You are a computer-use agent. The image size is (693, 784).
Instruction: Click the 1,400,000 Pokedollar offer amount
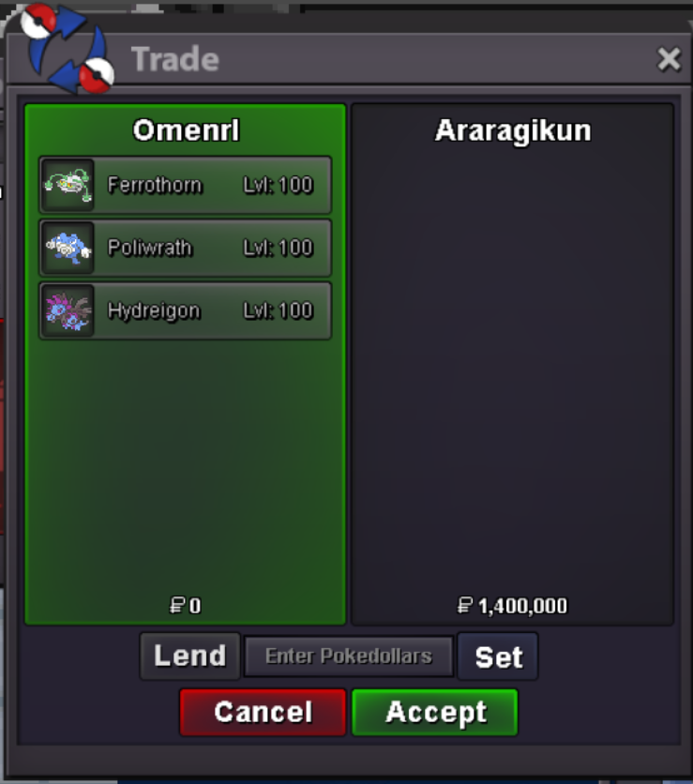tap(522, 606)
